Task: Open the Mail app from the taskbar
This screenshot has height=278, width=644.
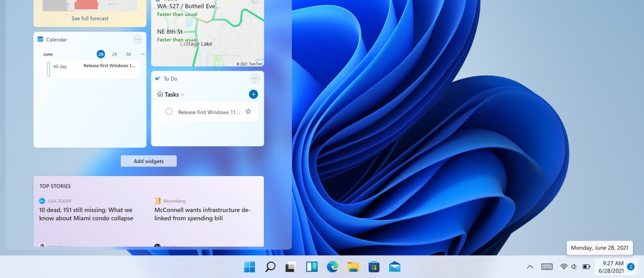Action: (x=394, y=267)
